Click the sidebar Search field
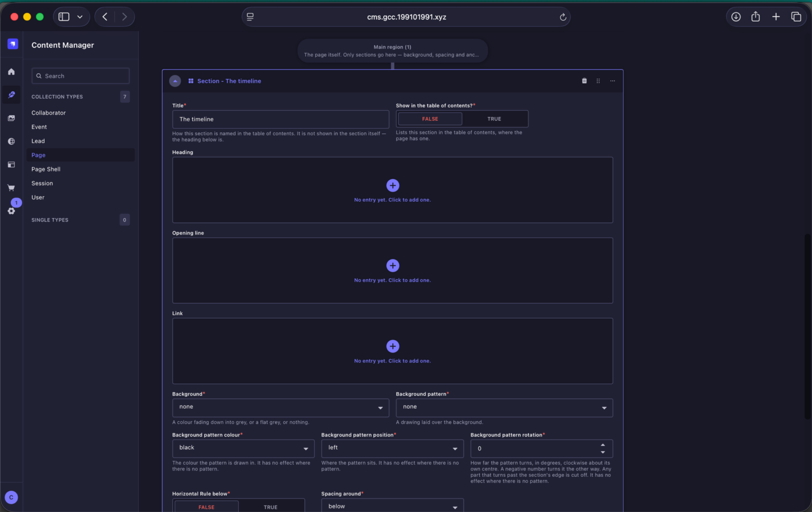Image resolution: width=812 pixels, height=512 pixels. point(81,76)
